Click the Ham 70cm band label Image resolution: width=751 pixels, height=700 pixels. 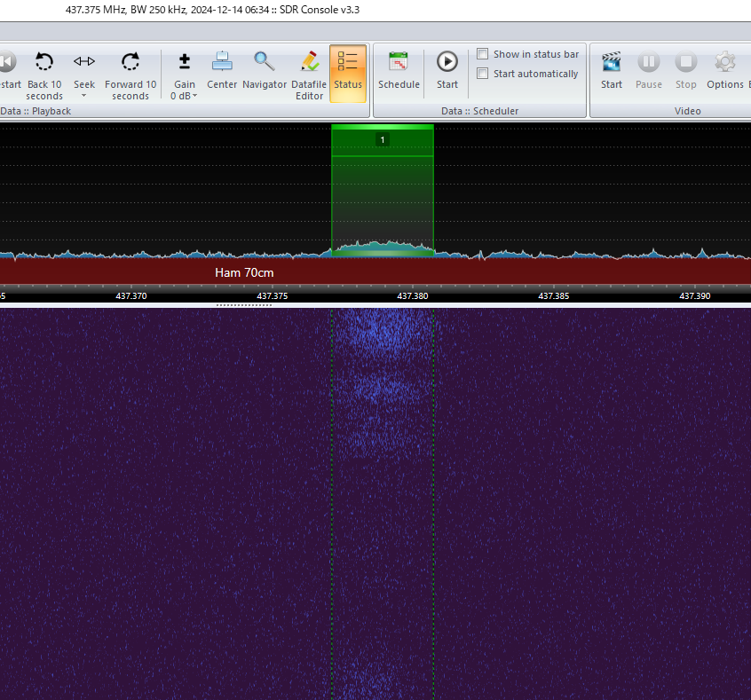[x=244, y=272]
